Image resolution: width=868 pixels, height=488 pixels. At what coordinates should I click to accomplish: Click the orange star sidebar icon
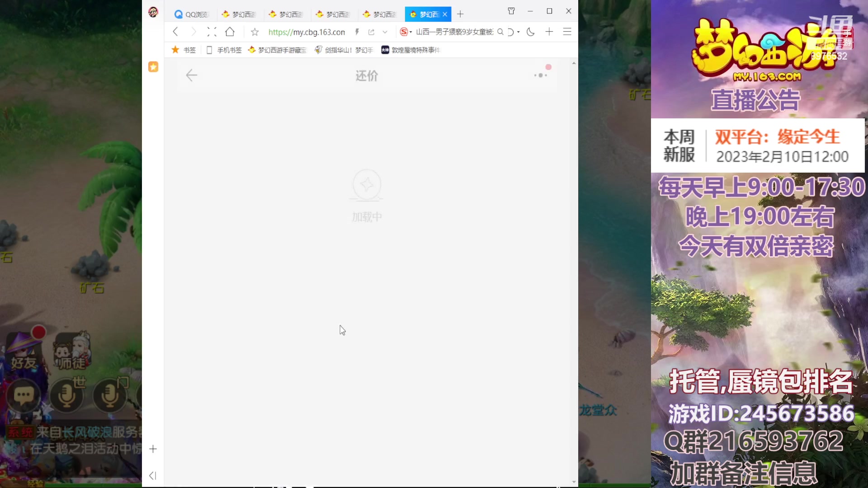pyautogui.click(x=153, y=67)
